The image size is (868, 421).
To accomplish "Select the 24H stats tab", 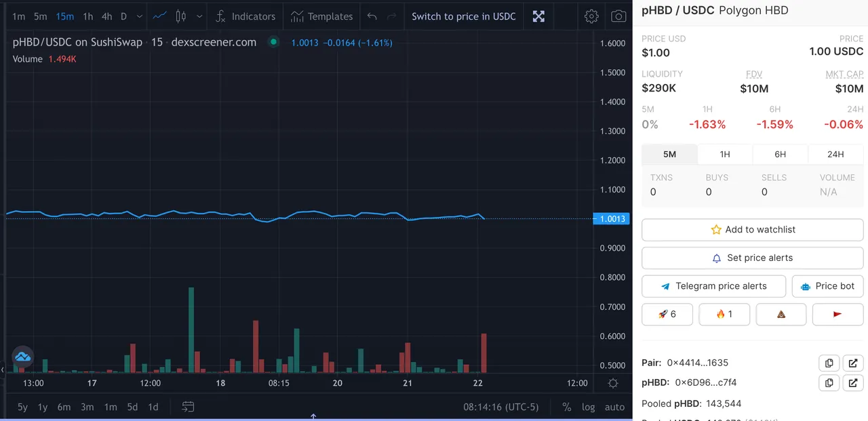I will pyautogui.click(x=836, y=154).
